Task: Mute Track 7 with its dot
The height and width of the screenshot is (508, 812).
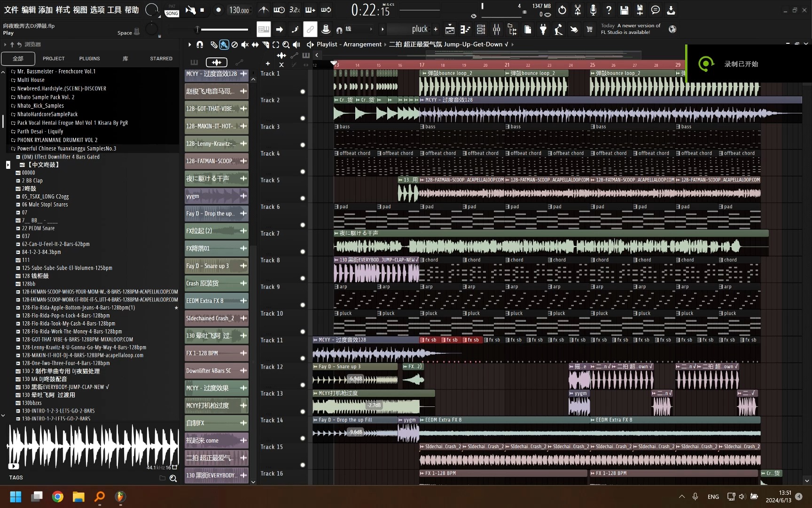Action: [x=303, y=252]
